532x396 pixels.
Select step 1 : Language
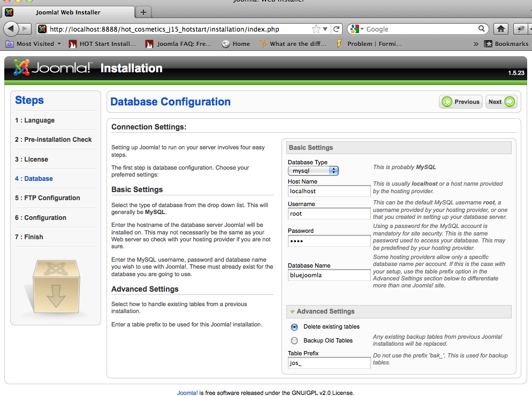click(35, 120)
